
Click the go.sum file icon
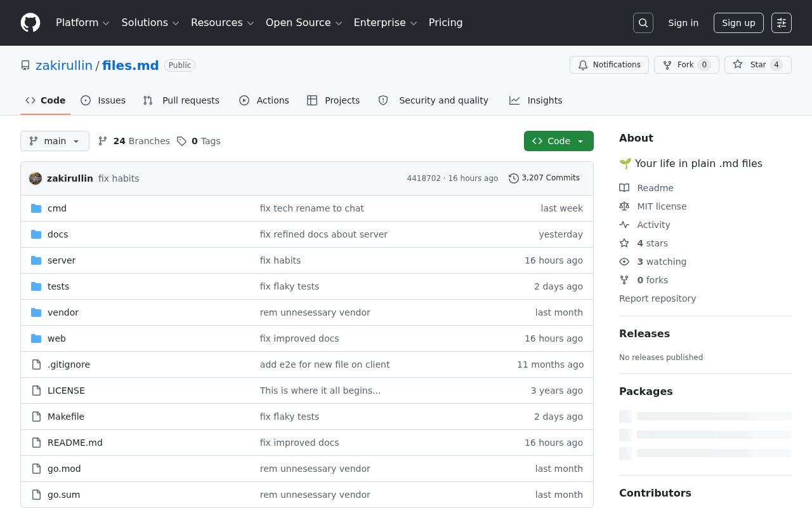[x=36, y=495]
